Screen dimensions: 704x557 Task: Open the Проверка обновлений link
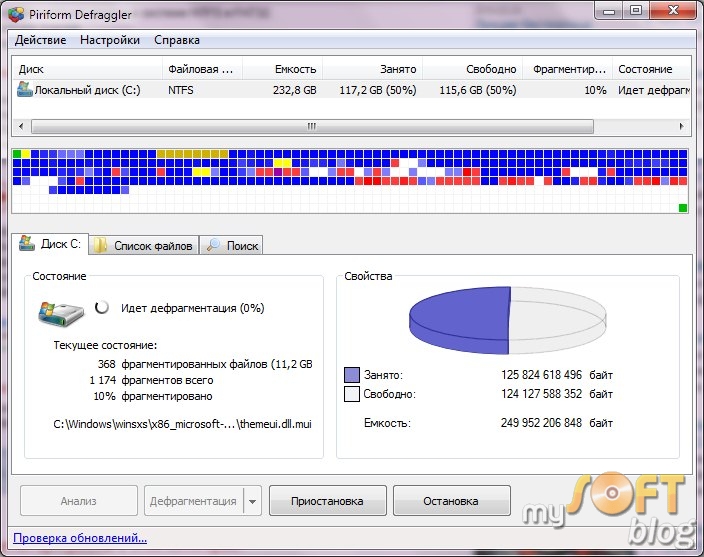click(x=80, y=538)
